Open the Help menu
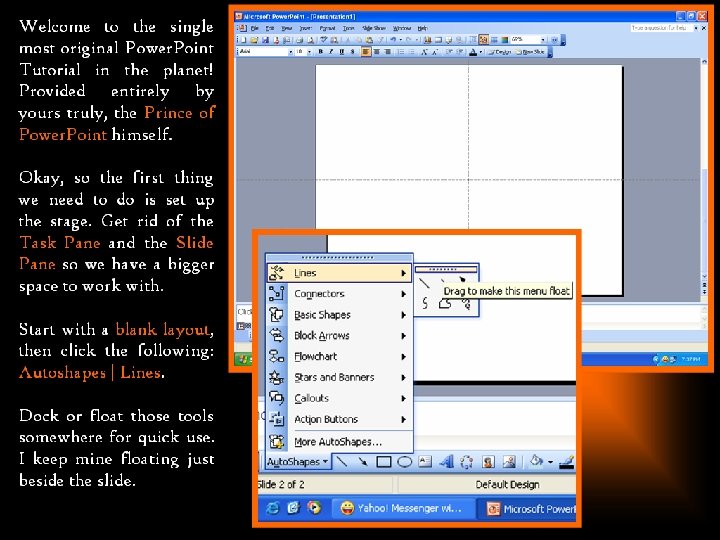The width and height of the screenshot is (720, 540). 422,28
